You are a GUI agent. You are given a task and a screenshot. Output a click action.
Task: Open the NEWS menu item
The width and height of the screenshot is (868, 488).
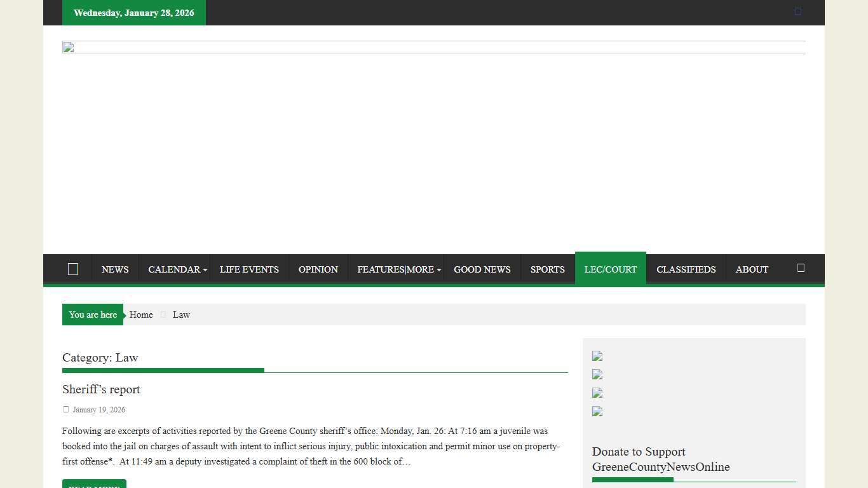[x=115, y=269]
